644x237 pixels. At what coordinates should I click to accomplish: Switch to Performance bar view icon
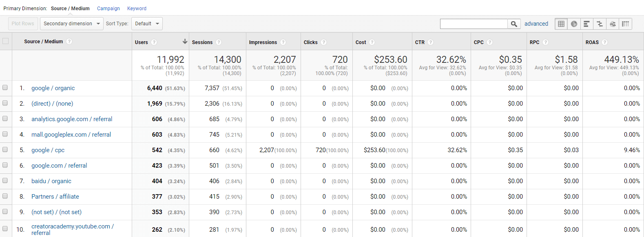point(586,24)
